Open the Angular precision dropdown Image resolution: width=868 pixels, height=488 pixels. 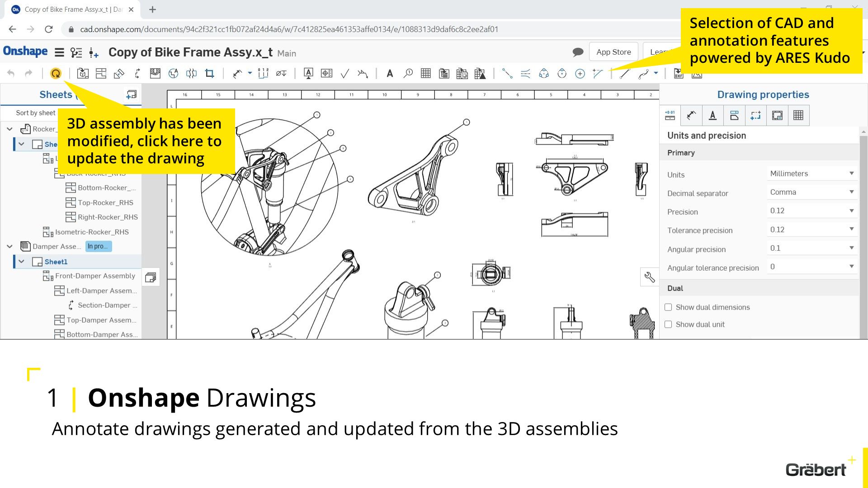(812, 248)
